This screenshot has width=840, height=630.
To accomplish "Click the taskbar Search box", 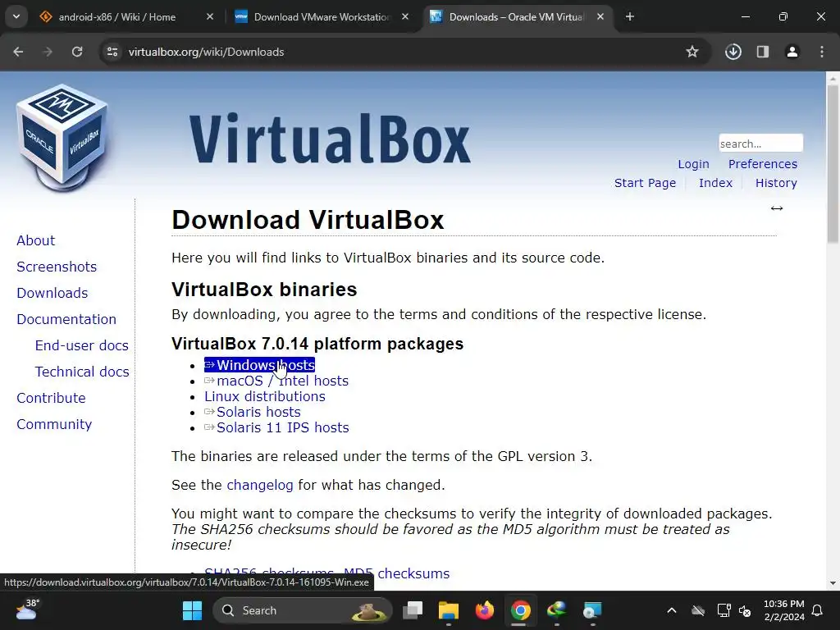I will point(303,610).
